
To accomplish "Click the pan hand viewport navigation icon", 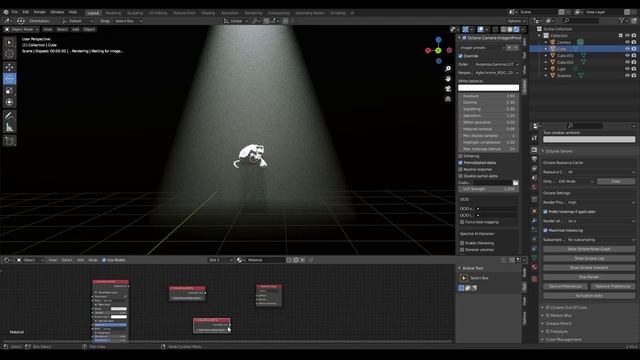I will [448, 79].
